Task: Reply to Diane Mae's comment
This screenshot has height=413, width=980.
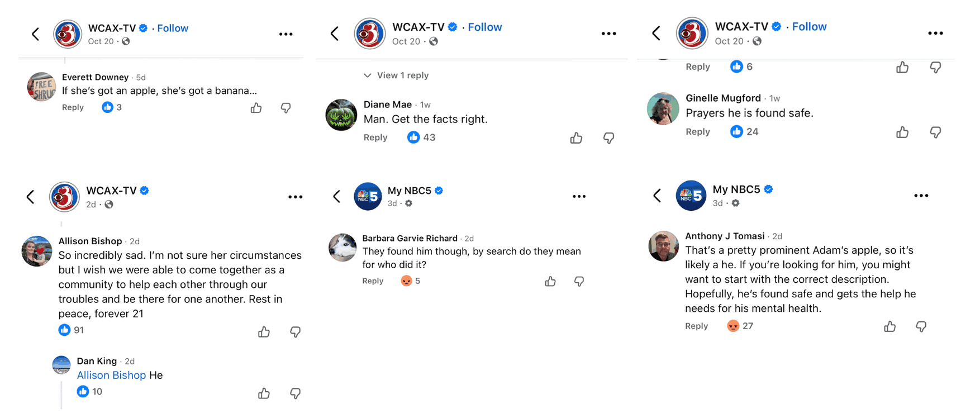Action: pos(375,137)
